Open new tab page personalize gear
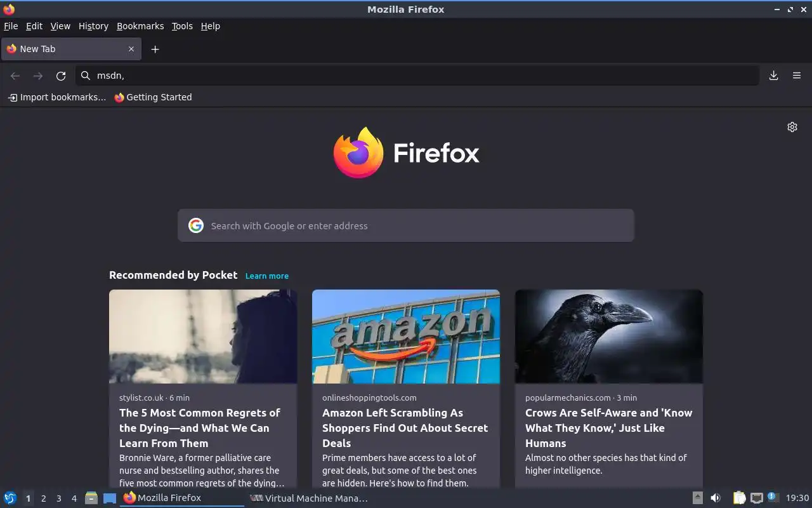 click(792, 127)
